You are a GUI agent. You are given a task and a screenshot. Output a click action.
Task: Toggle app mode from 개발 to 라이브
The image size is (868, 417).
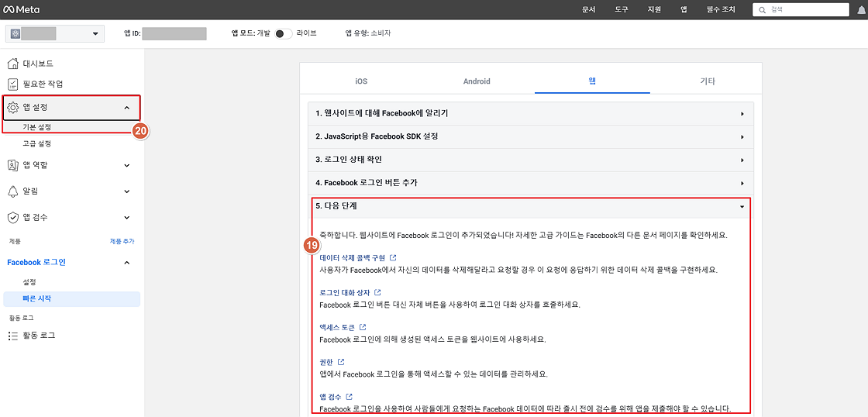tap(284, 34)
